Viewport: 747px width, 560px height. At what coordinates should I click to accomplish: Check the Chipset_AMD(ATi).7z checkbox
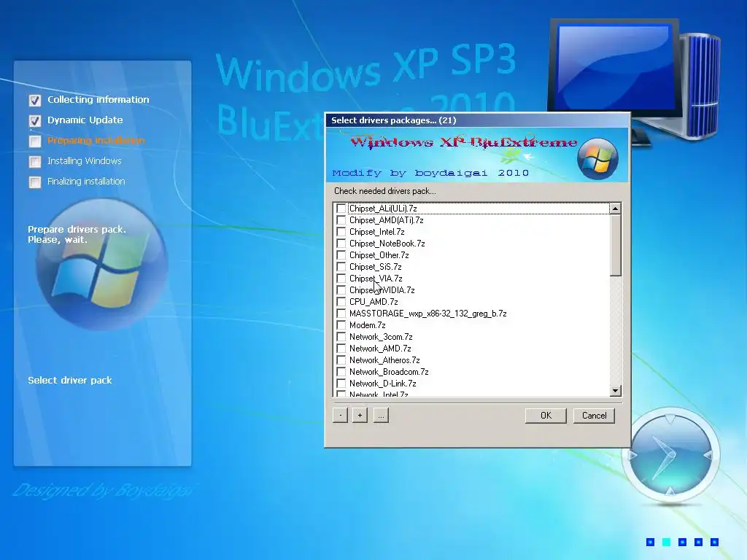pyautogui.click(x=341, y=220)
